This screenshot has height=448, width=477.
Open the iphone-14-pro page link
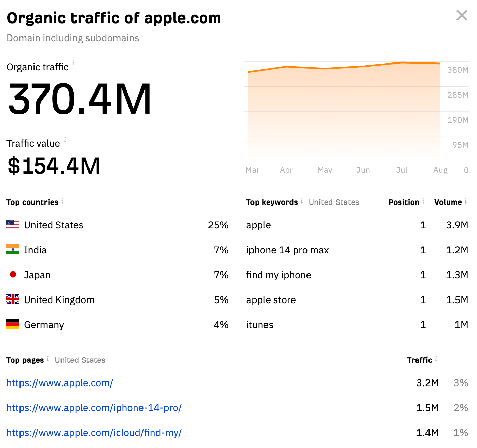click(94, 408)
